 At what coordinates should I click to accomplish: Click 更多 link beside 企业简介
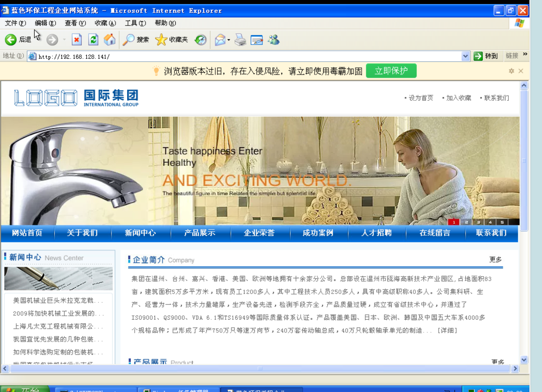496,260
